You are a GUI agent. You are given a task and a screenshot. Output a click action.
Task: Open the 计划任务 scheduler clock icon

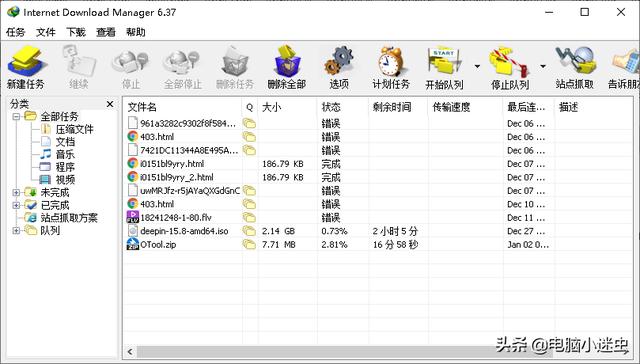click(x=391, y=68)
